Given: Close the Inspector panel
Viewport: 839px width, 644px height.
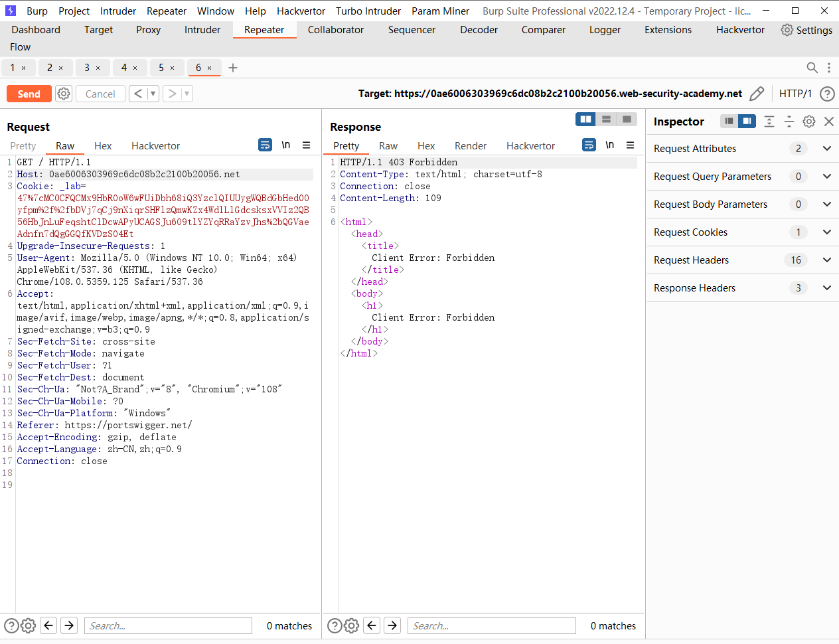Looking at the screenshot, I should [x=828, y=121].
